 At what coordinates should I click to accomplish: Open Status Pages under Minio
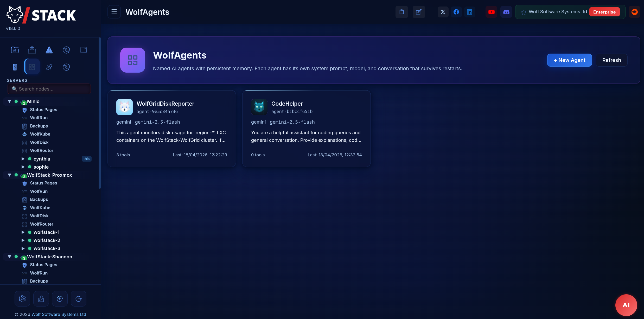click(43, 110)
